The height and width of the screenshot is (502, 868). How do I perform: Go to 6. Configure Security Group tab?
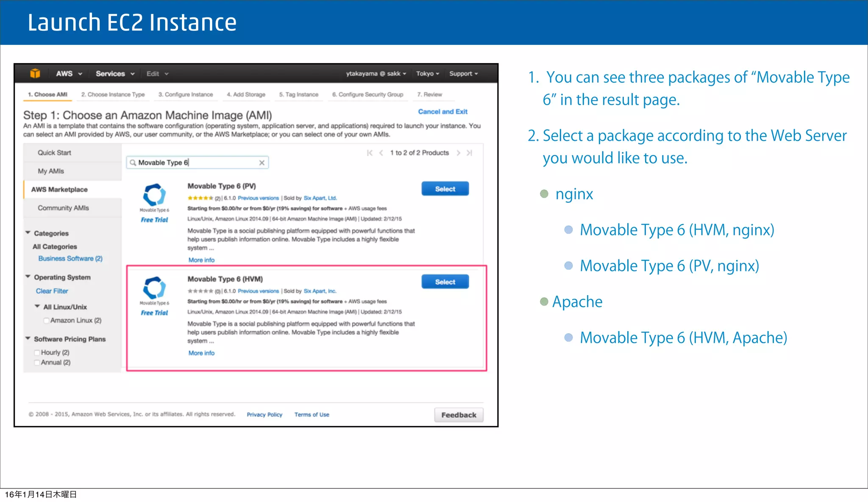coord(367,94)
